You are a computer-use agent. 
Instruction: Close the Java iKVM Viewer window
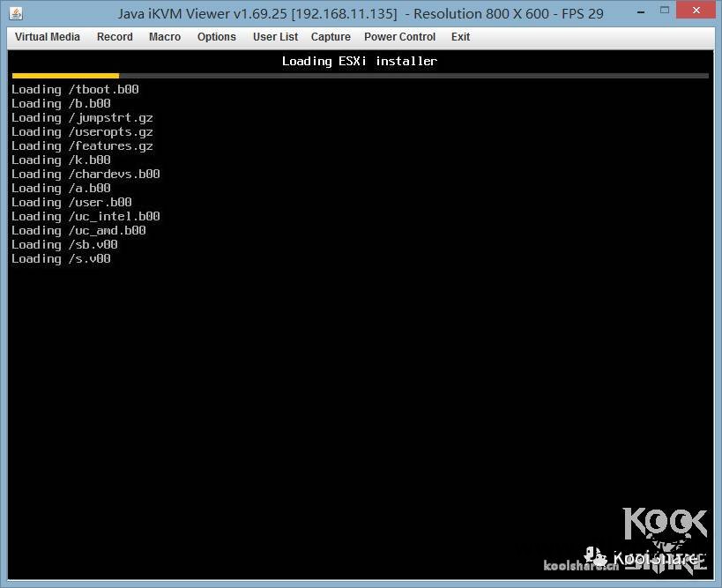click(696, 10)
